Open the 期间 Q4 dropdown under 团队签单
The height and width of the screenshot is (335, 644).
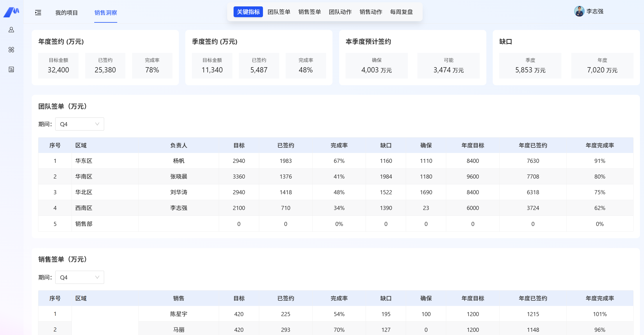click(79, 124)
